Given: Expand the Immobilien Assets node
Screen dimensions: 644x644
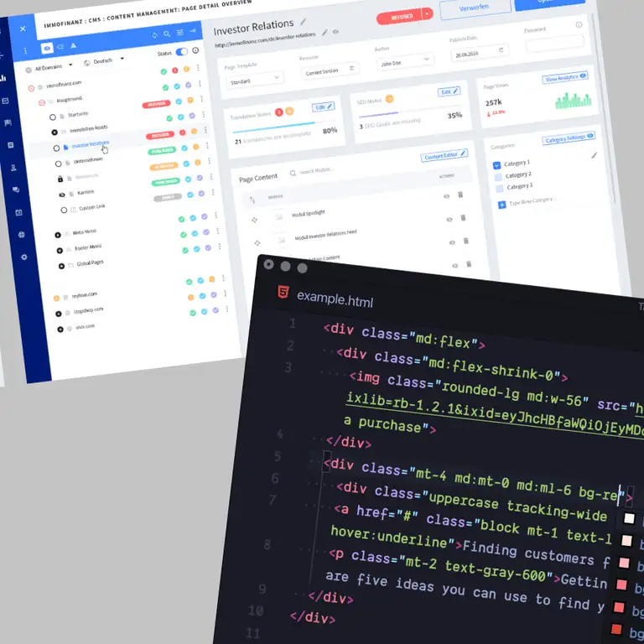Looking at the screenshot, I should [55, 132].
